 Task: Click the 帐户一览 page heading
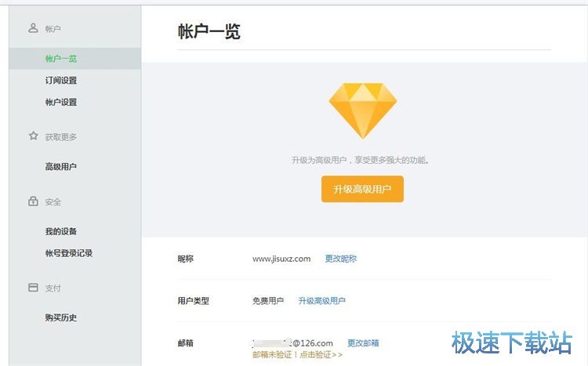coord(209,31)
